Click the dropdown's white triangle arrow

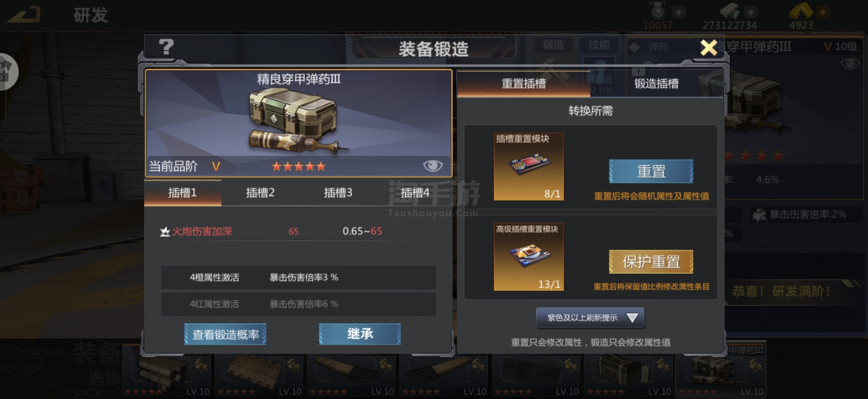coord(632,318)
